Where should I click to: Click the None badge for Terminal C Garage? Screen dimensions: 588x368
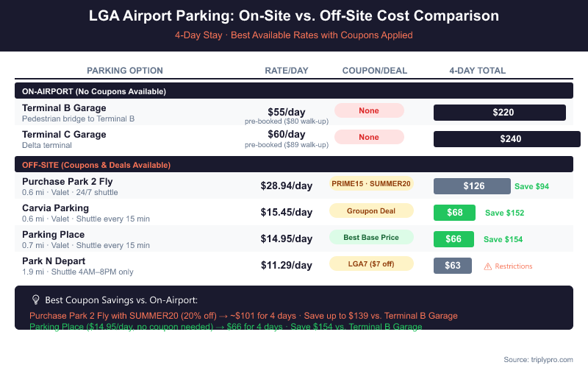click(369, 137)
